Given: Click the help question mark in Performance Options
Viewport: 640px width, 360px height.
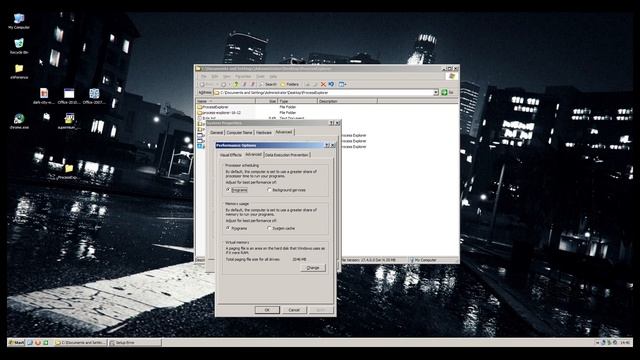Looking at the screenshot, I should tap(327, 145).
